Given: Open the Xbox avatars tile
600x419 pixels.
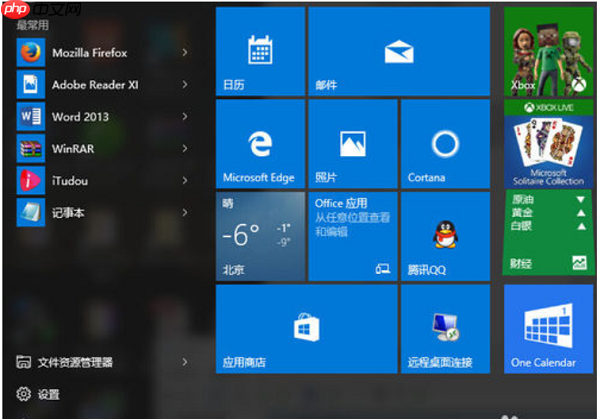Looking at the screenshot, I should [549, 51].
